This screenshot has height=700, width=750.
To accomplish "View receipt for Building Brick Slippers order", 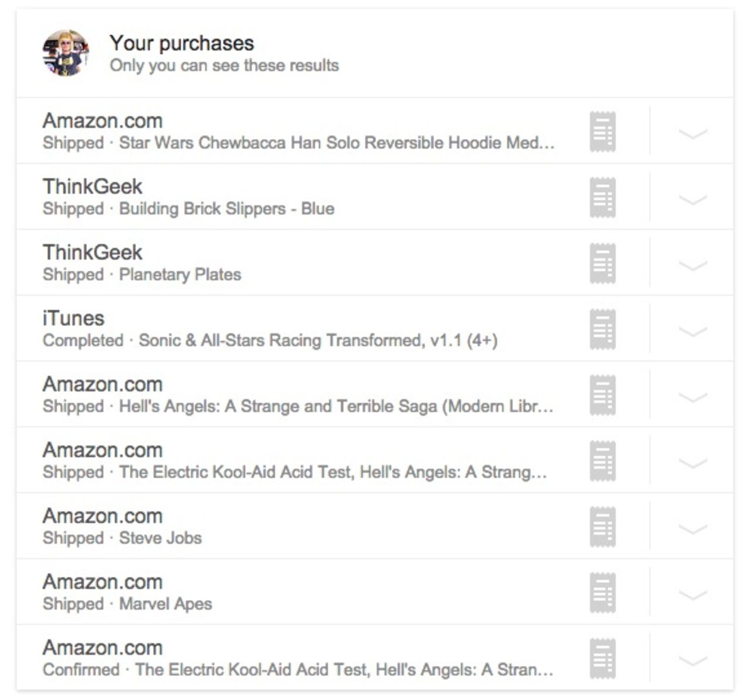I will coord(602,198).
